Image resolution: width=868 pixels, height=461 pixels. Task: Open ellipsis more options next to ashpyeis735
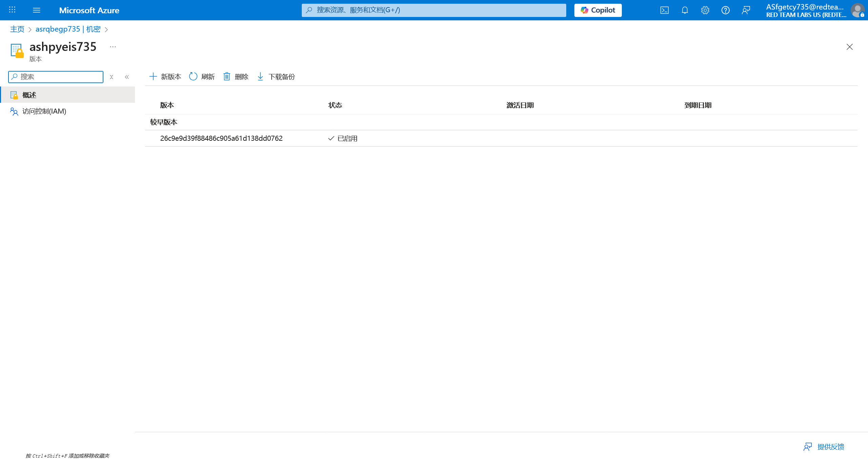(x=113, y=47)
